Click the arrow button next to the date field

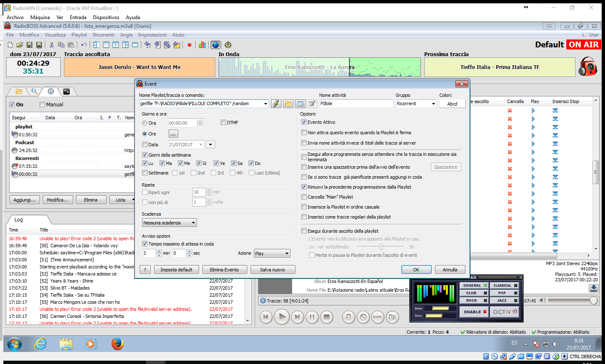pos(210,145)
